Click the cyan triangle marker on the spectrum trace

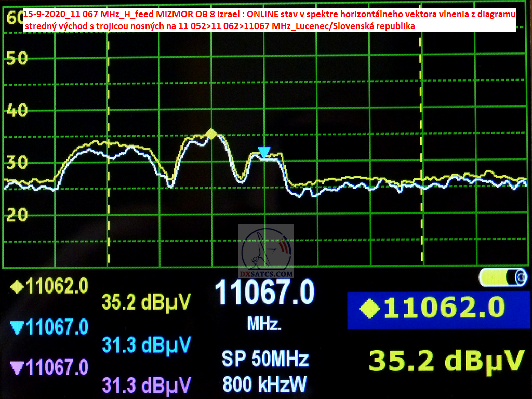[264, 152]
